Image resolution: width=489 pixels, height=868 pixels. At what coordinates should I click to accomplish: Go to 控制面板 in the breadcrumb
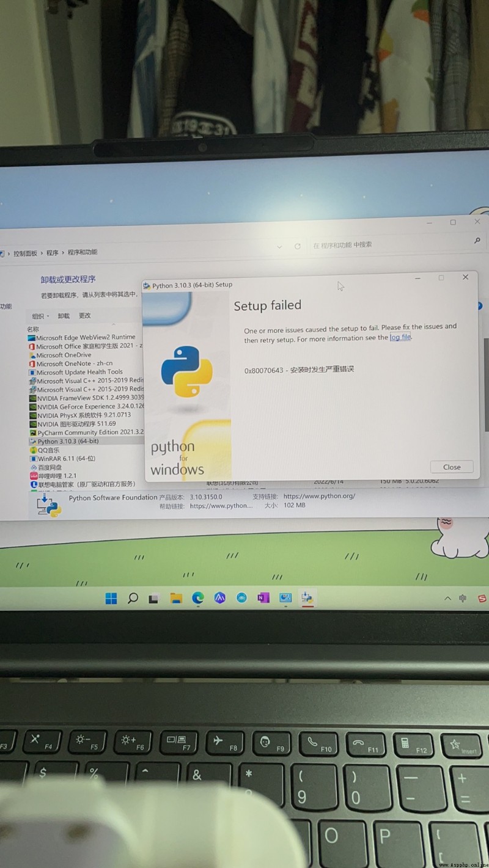point(25,253)
